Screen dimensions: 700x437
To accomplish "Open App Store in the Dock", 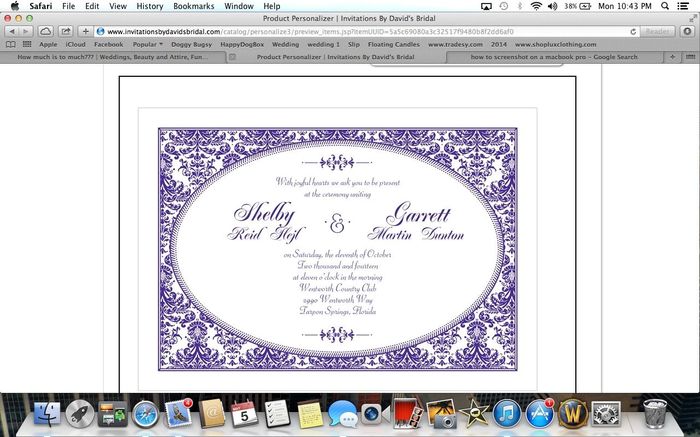I will (539, 413).
